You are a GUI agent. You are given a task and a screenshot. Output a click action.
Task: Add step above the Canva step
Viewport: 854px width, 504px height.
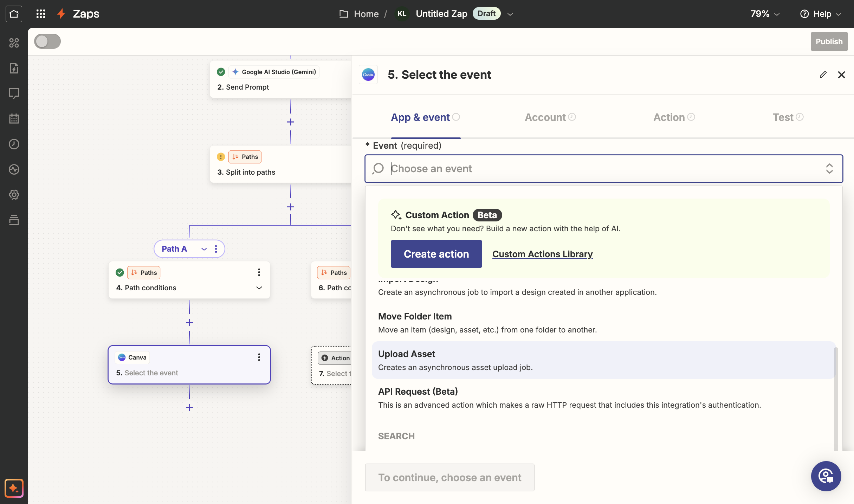[189, 323]
